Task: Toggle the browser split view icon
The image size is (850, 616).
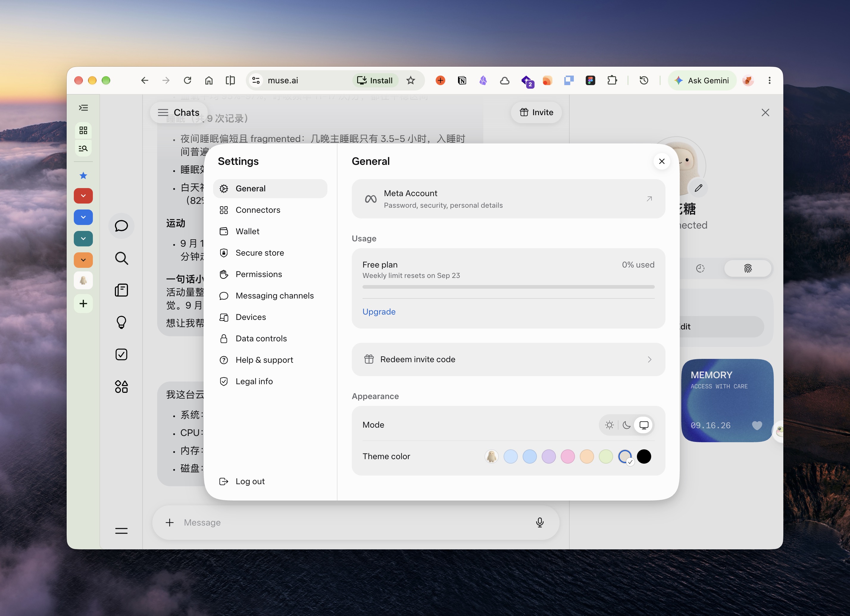Action: pos(230,80)
